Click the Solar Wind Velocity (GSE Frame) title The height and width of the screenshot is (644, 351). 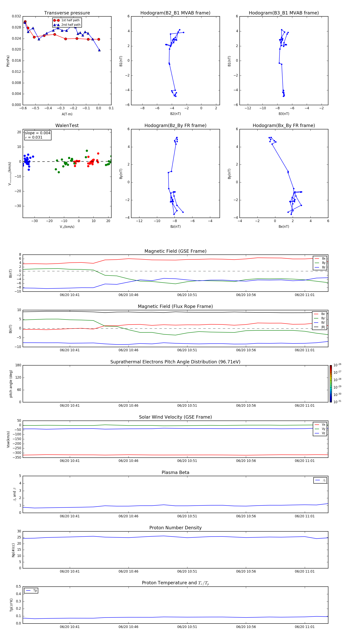tap(175, 417)
